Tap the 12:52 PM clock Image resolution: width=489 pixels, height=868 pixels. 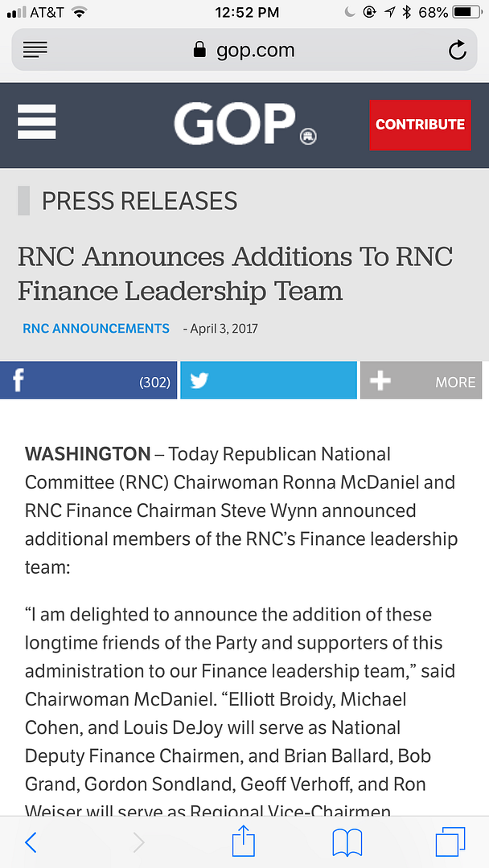coord(247,12)
